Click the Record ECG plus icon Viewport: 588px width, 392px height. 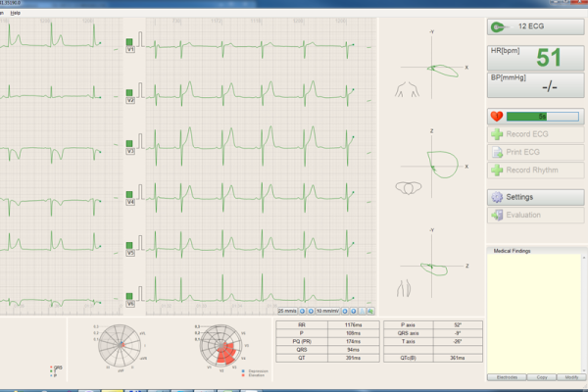coord(497,134)
